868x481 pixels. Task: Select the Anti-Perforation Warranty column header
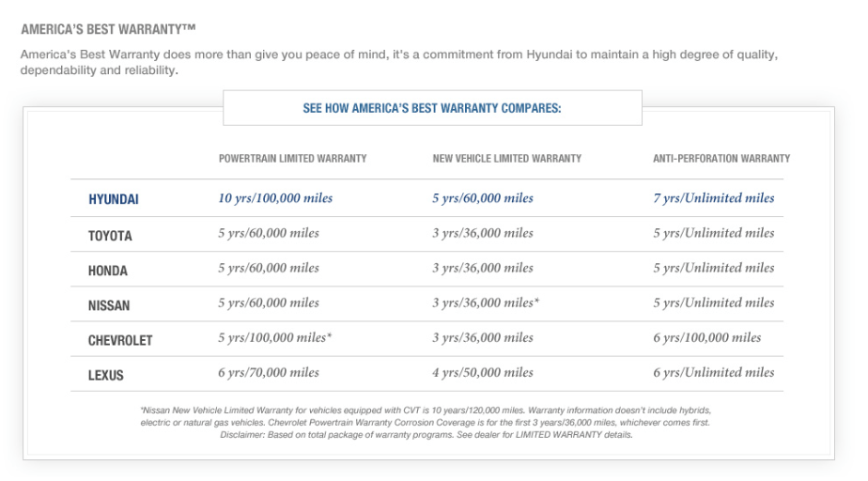point(721,159)
